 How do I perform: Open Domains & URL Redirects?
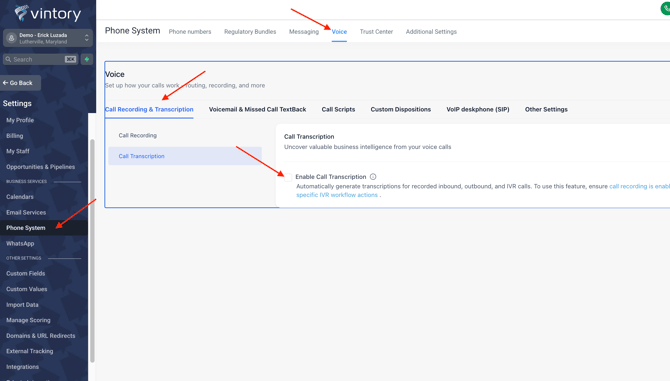click(x=41, y=336)
